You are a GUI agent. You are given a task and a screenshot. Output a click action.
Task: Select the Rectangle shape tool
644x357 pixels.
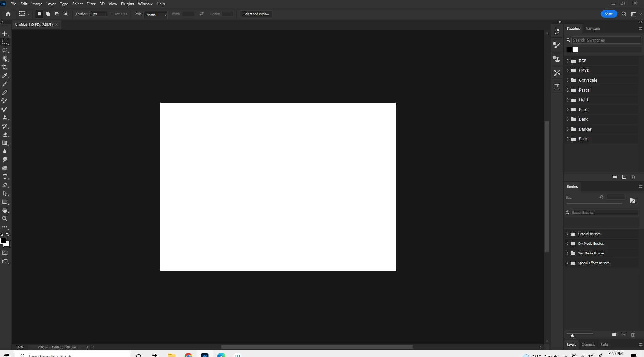5,202
